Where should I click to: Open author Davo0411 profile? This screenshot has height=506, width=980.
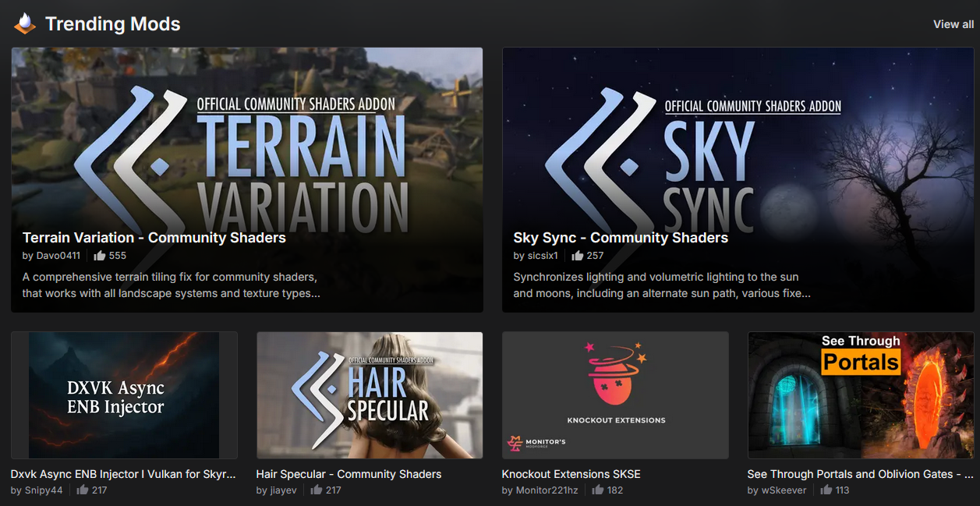point(58,256)
